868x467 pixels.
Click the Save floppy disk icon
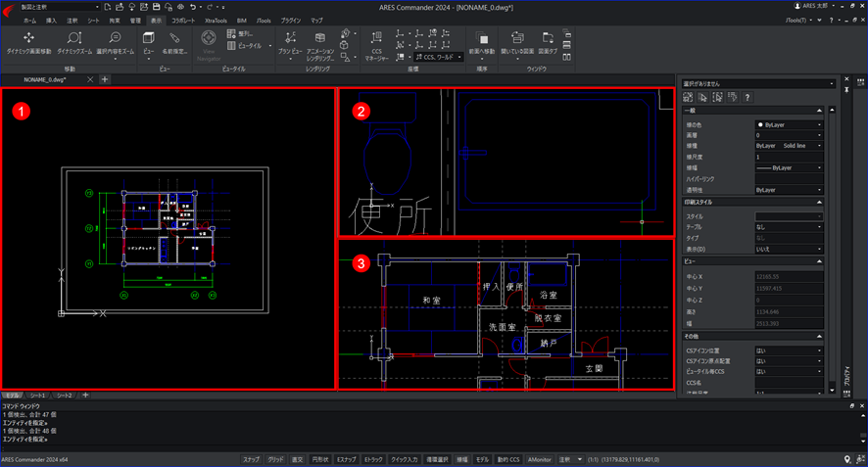point(156,7)
